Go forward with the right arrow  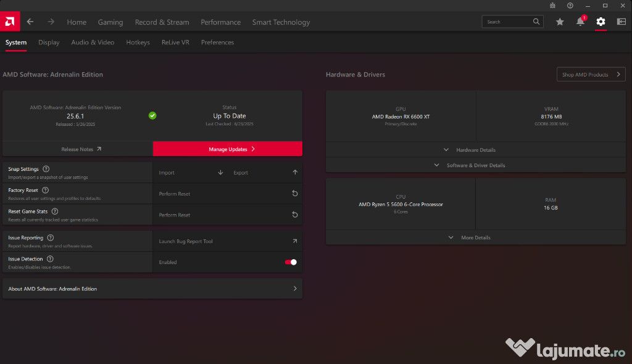[x=51, y=22]
